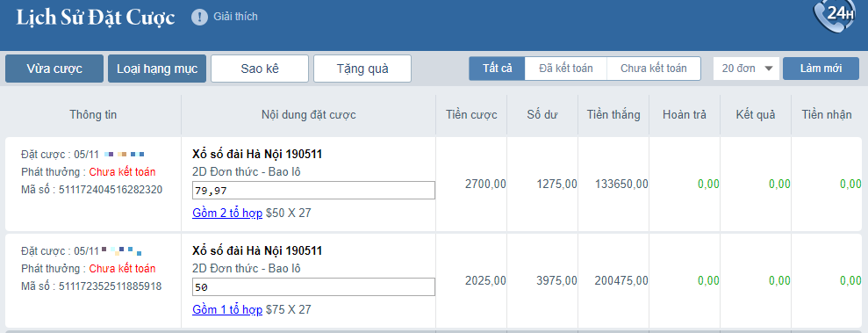Filter by Chưa kết toán status

point(654,69)
